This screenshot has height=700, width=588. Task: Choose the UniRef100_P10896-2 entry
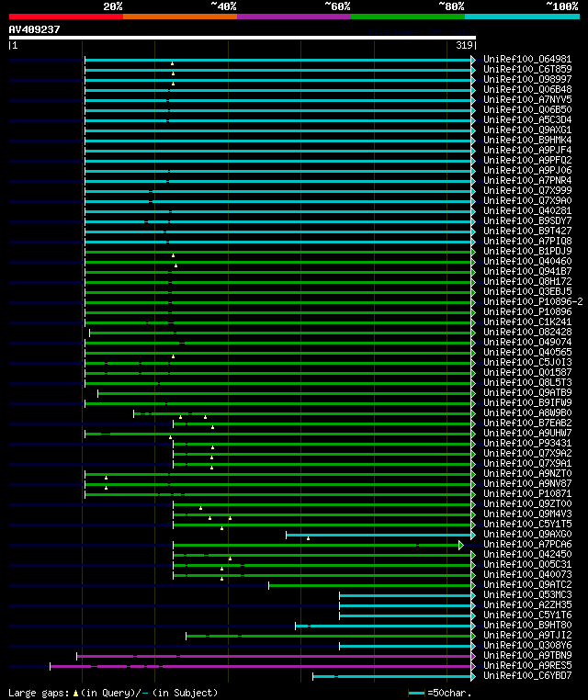(x=533, y=302)
